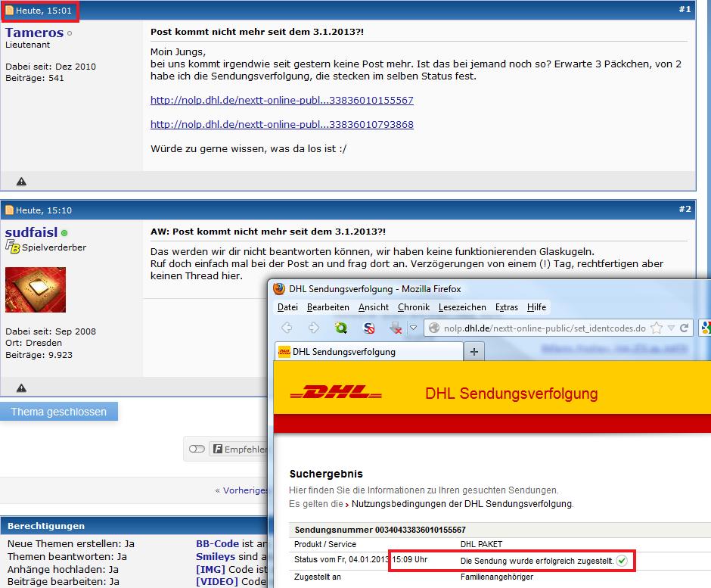Click 'Sendungsnummer 00340433836010155567' row

point(500,530)
